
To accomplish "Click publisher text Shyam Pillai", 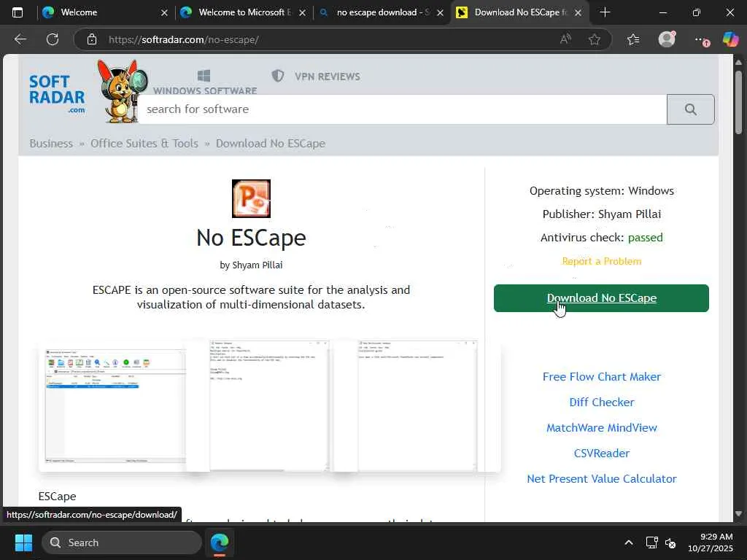I will (x=629, y=214).
